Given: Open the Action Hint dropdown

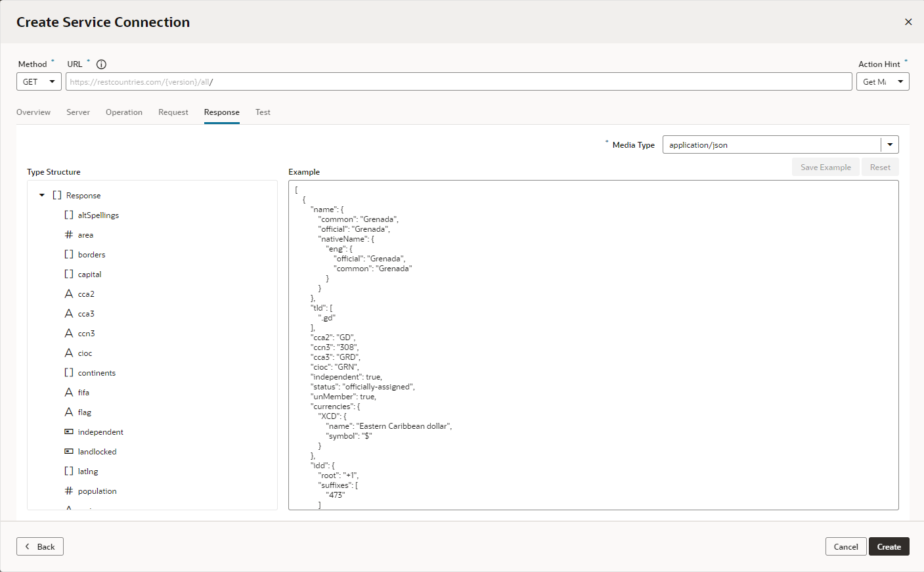Looking at the screenshot, I should [883, 81].
